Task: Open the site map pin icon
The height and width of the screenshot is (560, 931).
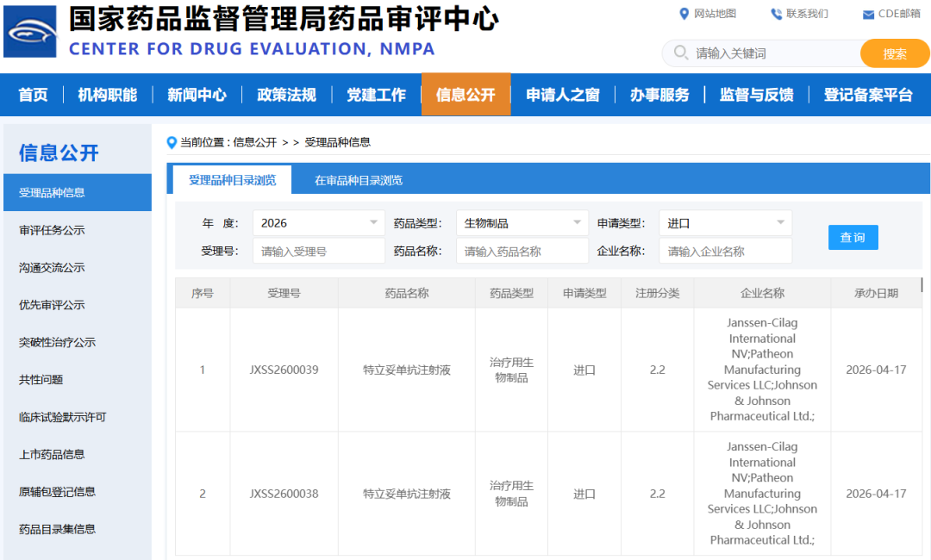Action: coord(684,14)
